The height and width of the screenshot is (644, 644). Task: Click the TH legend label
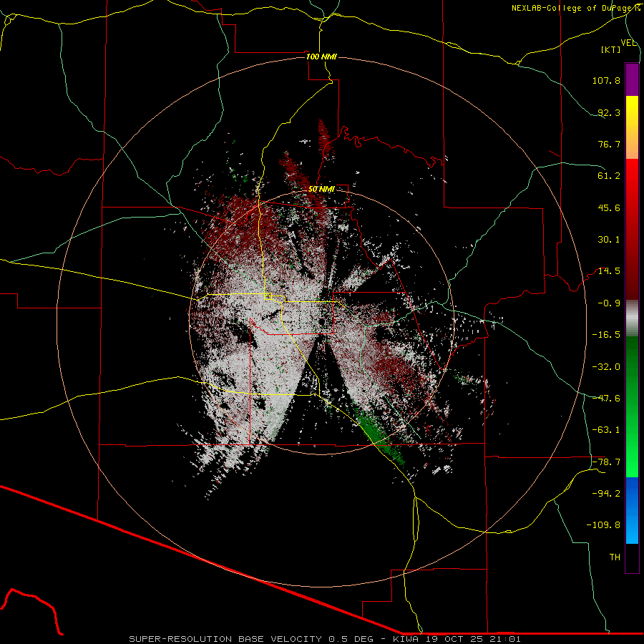(x=615, y=557)
